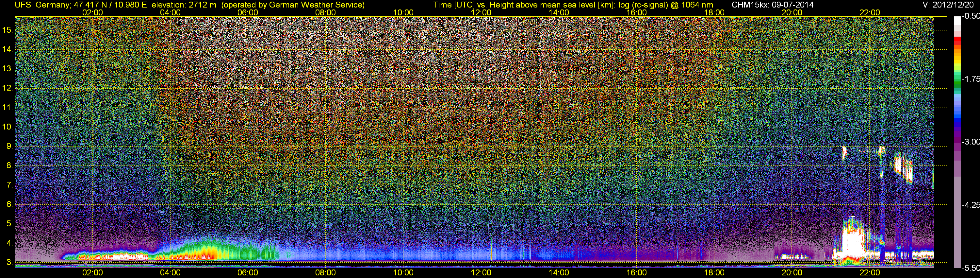The width and height of the screenshot is (980, 278).
Task: Click the '18:00' label on the bottom time axis
Action: [x=714, y=273]
